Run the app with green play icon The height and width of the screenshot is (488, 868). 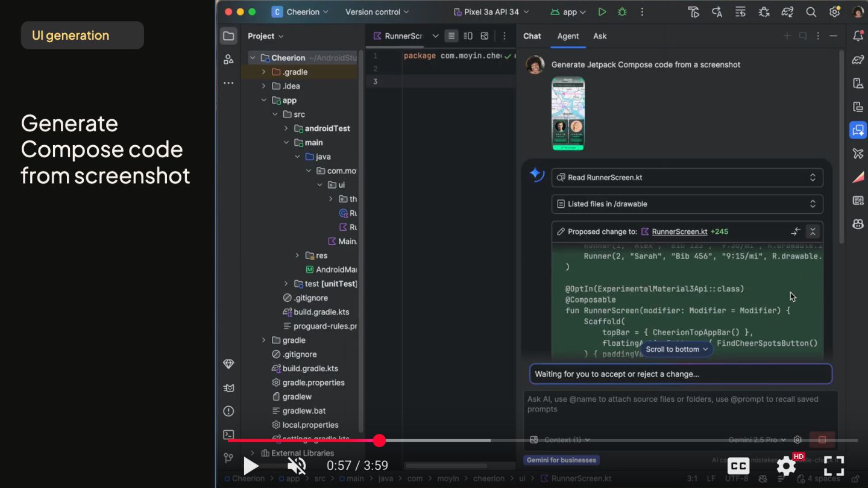(602, 12)
